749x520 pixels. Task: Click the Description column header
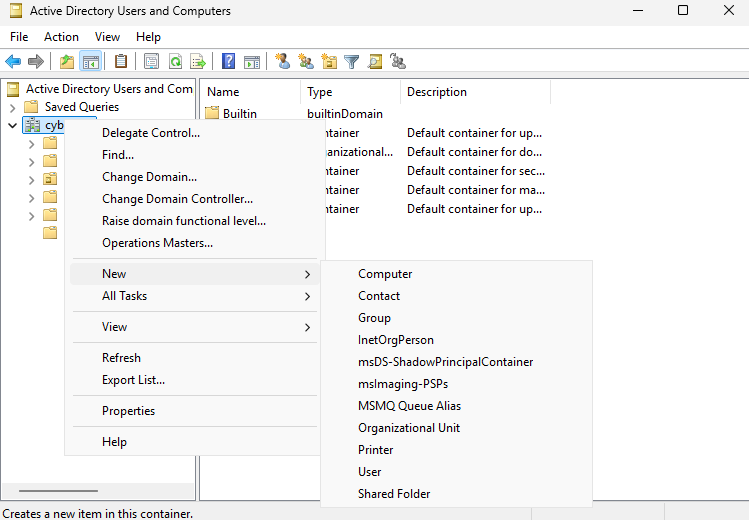[x=437, y=92]
